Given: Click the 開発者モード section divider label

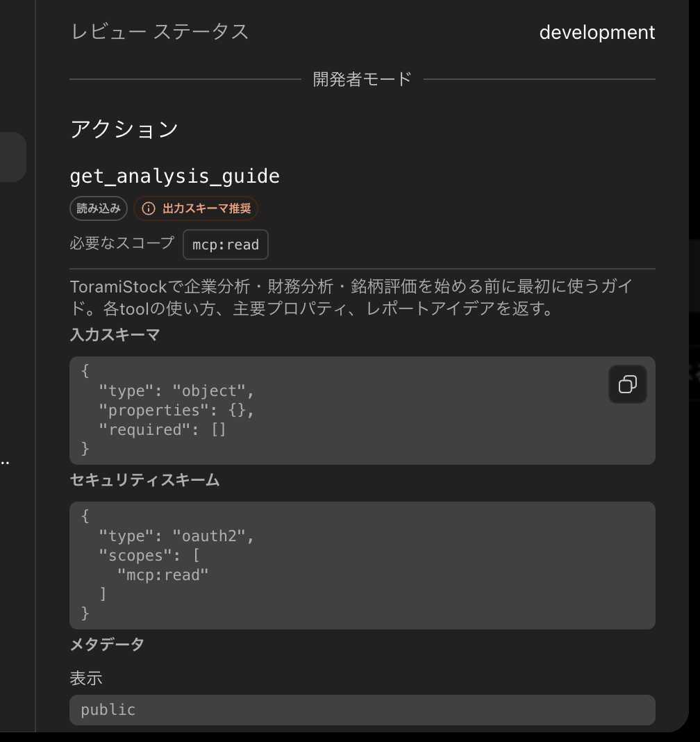Looking at the screenshot, I should (362, 79).
